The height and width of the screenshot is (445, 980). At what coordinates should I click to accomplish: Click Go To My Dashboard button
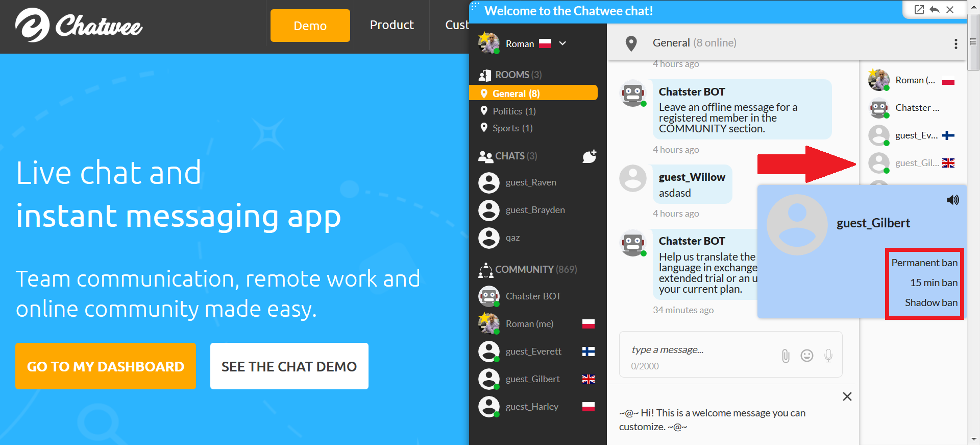[x=105, y=366]
